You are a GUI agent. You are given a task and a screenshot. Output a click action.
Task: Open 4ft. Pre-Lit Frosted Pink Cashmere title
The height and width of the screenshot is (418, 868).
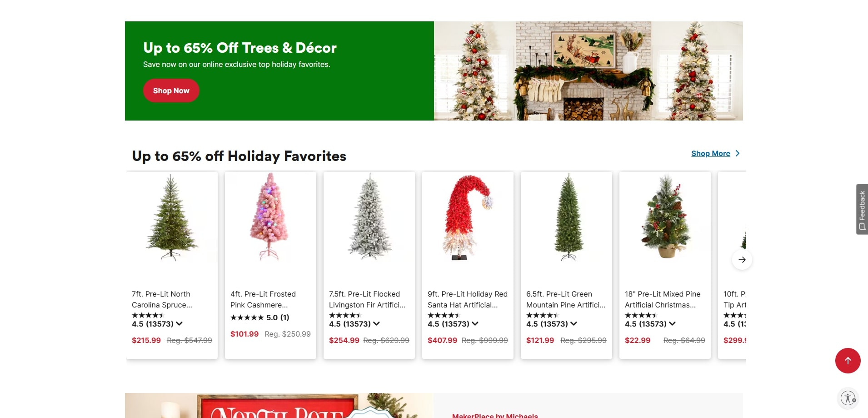click(x=263, y=299)
